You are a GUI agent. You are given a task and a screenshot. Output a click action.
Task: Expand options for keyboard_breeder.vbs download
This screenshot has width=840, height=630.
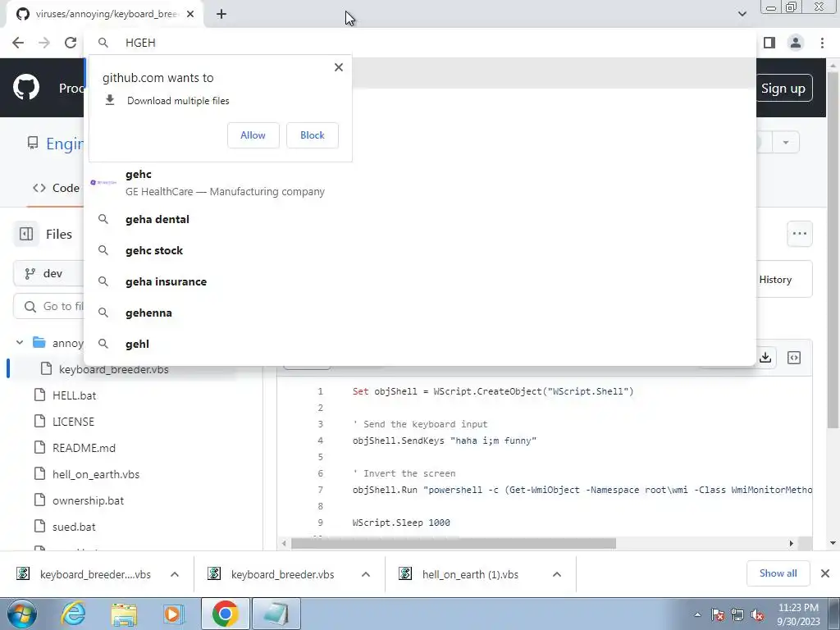pos(366,574)
